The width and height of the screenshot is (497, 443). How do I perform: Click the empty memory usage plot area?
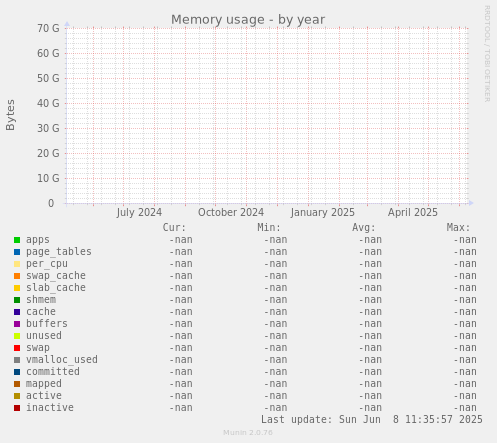click(267, 116)
